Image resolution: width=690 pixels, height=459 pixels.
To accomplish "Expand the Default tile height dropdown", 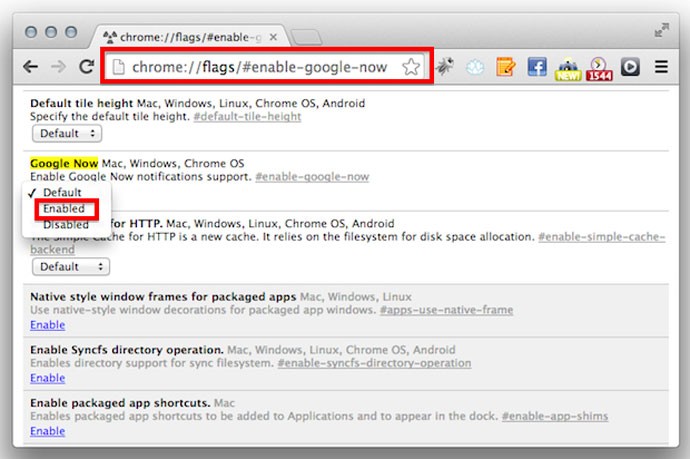I will coord(66,133).
